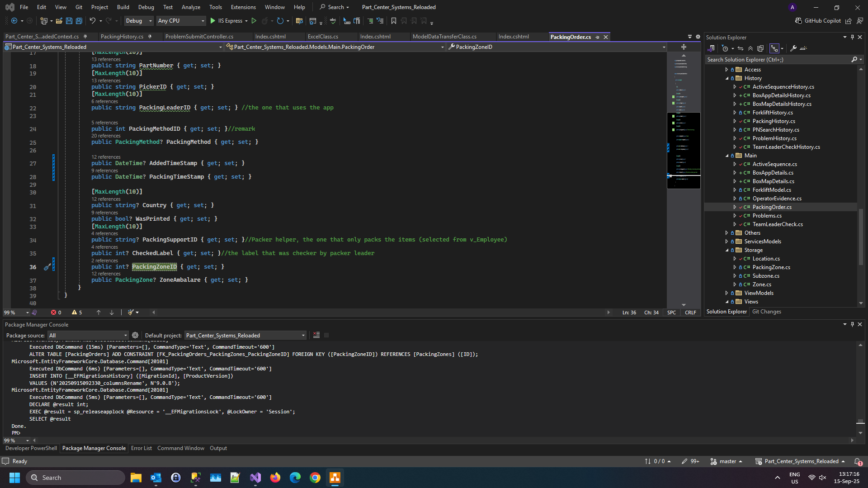Click Collapse All in Solution Explorer toolbar
The width and height of the screenshot is (868, 488).
[750, 48]
